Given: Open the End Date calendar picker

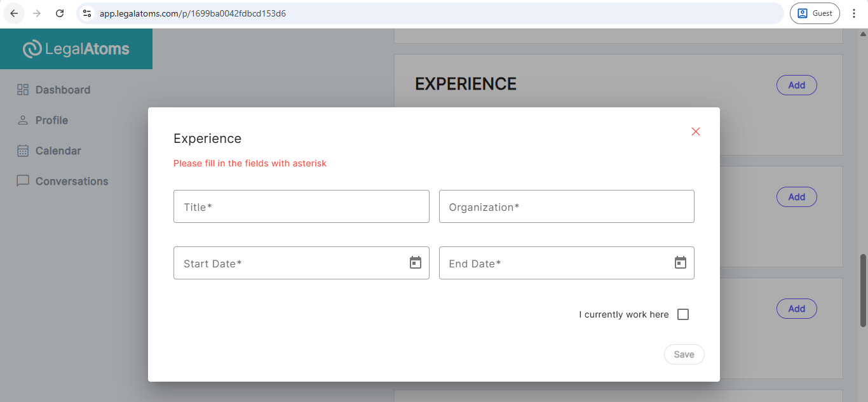Looking at the screenshot, I should tap(681, 262).
